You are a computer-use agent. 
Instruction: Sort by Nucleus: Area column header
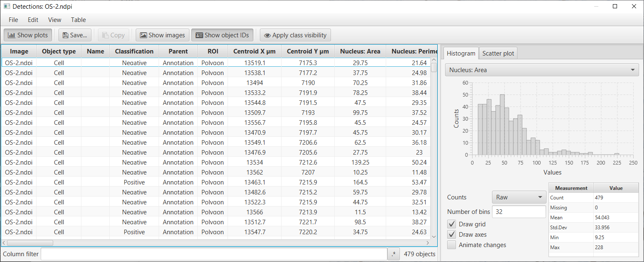(x=360, y=51)
